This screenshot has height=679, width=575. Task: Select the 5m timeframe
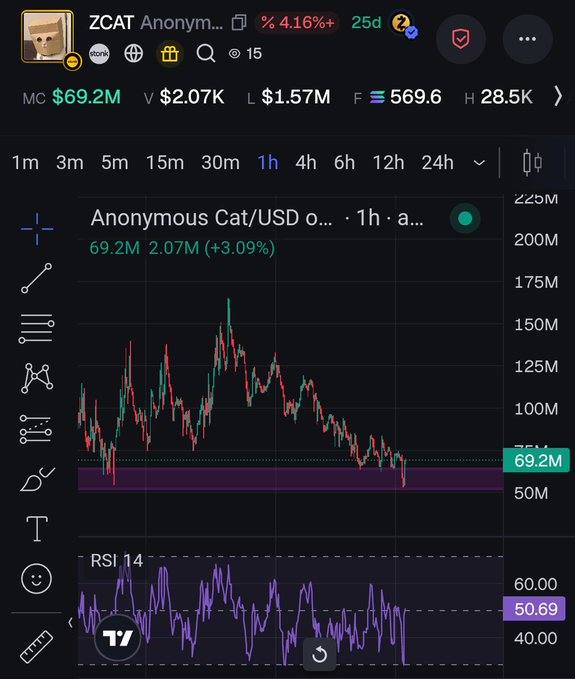[115, 163]
